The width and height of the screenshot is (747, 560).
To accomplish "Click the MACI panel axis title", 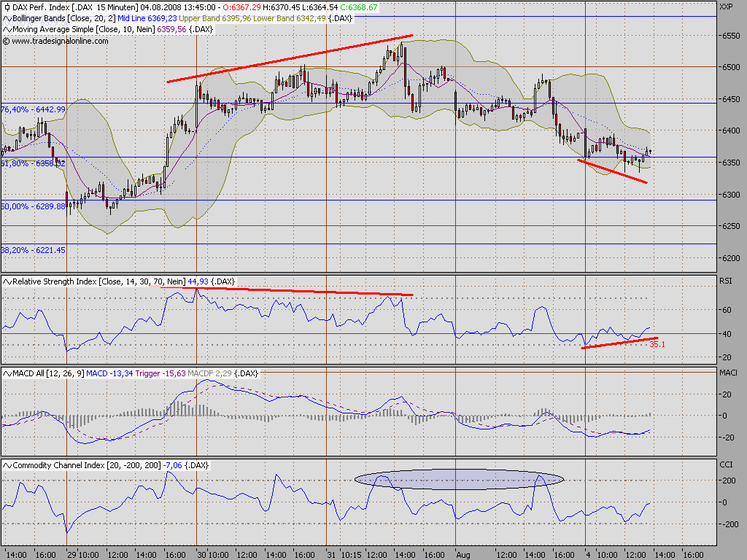I will tap(728, 373).
